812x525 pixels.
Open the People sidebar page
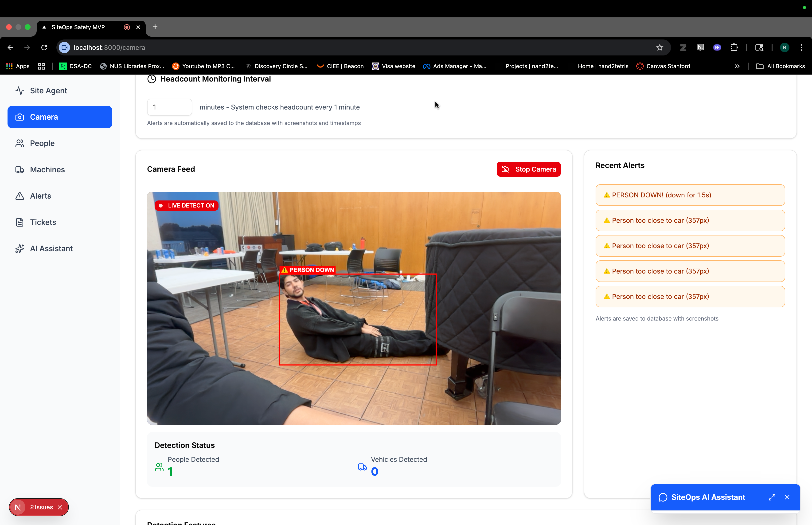point(42,143)
